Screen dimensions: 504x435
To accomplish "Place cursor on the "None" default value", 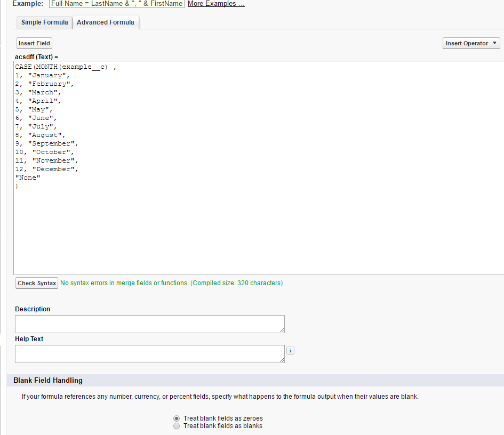I will 28,178.
